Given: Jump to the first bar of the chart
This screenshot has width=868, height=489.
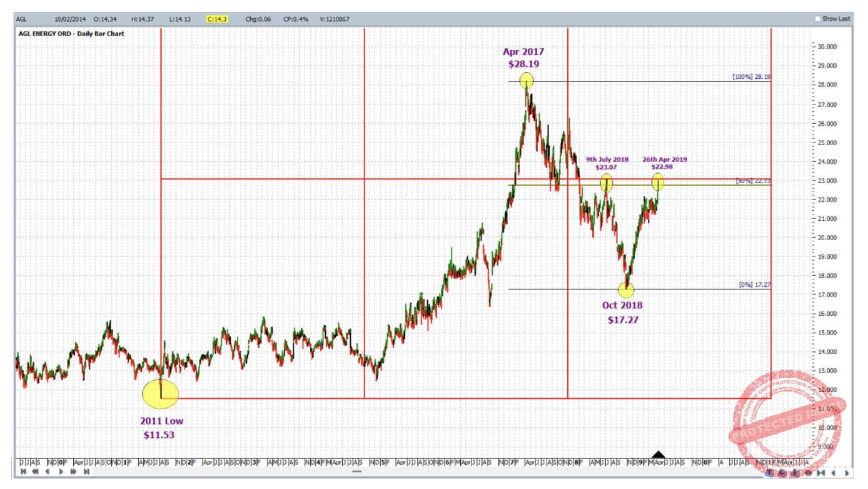Looking at the screenshot, I should [23, 471].
